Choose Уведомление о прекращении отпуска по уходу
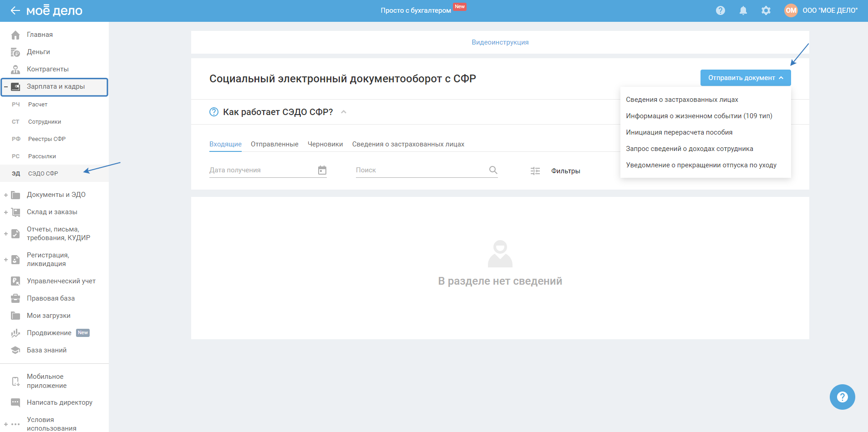This screenshot has width=868, height=432. tap(706, 165)
